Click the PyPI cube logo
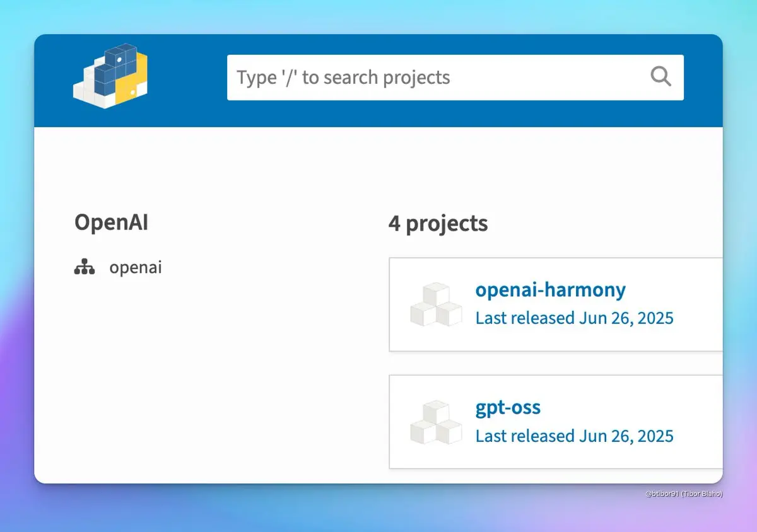The width and height of the screenshot is (757, 532). click(111, 76)
